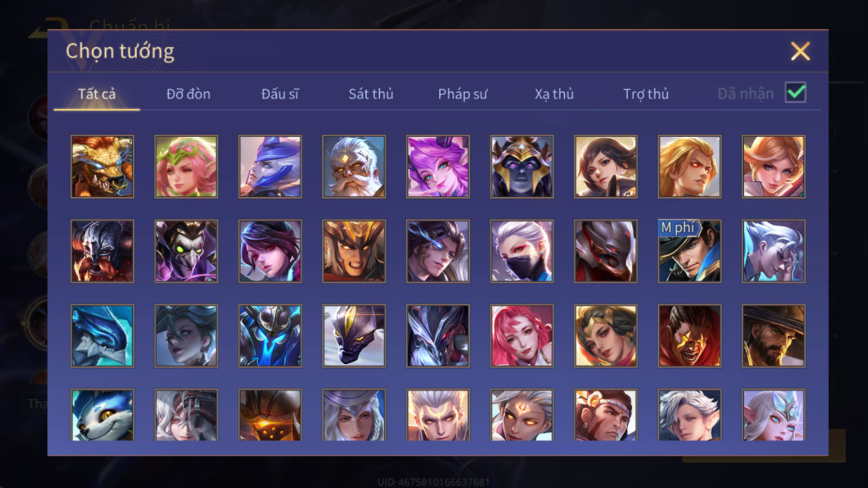The width and height of the screenshot is (868, 488).
Task: Open the Pháp sư tab
Action: coord(462,94)
